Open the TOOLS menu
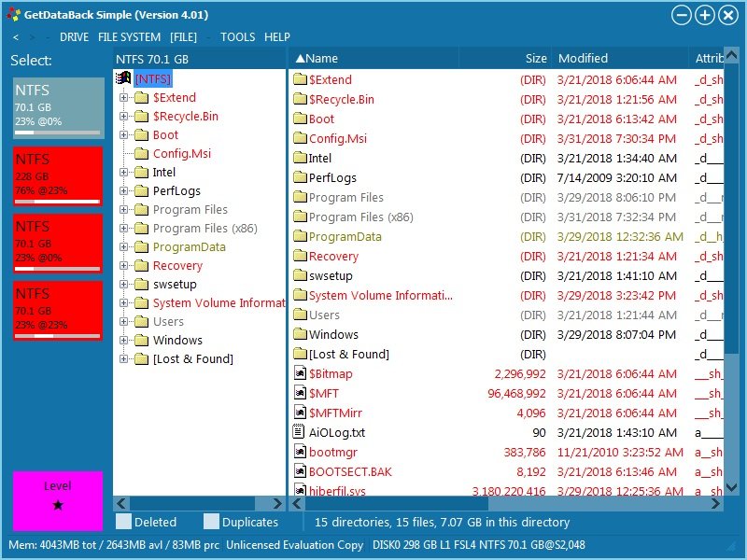This screenshot has height=560, width=747. (x=237, y=37)
